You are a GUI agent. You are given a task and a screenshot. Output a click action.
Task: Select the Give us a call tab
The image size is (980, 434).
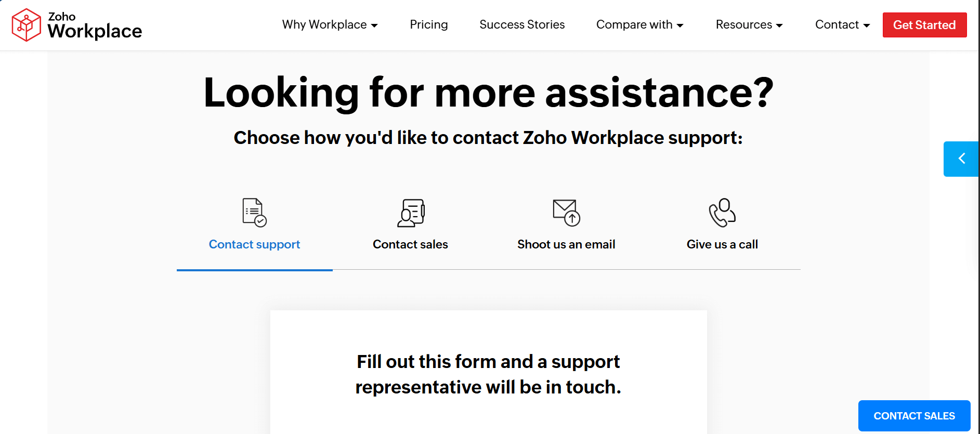pyautogui.click(x=722, y=244)
